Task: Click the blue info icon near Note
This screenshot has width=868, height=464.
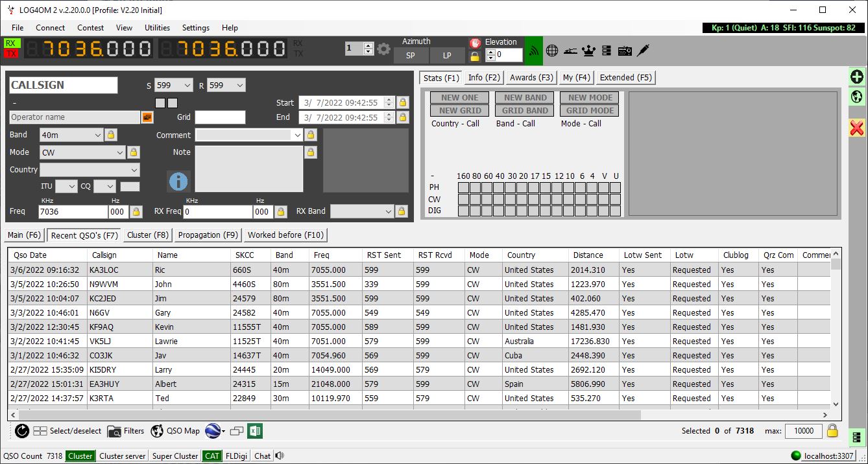Action: [178, 181]
